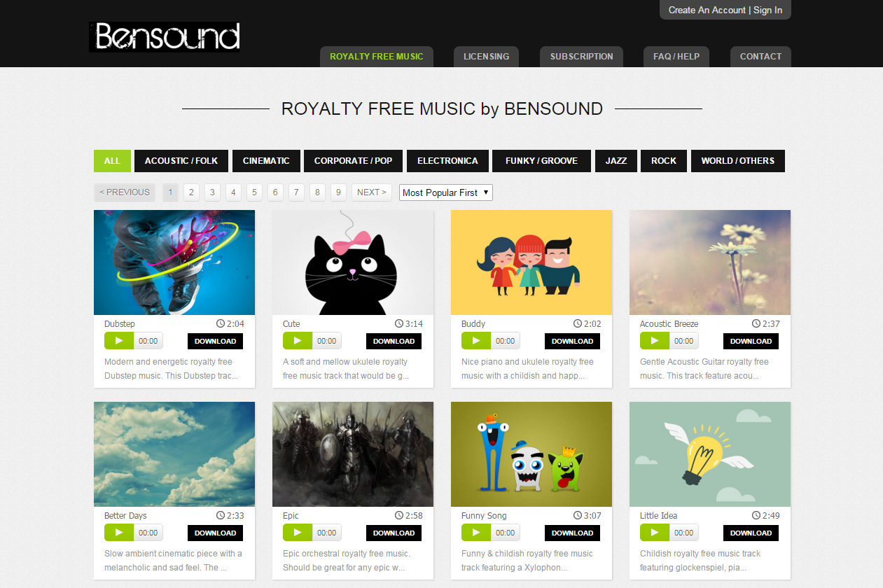Open the Most Popular First dropdown

coord(446,192)
